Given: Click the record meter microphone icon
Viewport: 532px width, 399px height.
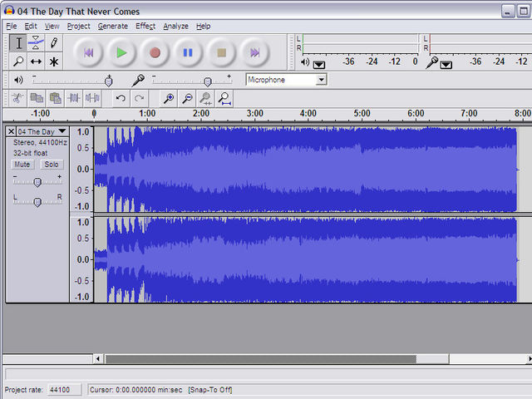Looking at the screenshot, I should pyautogui.click(x=431, y=62).
